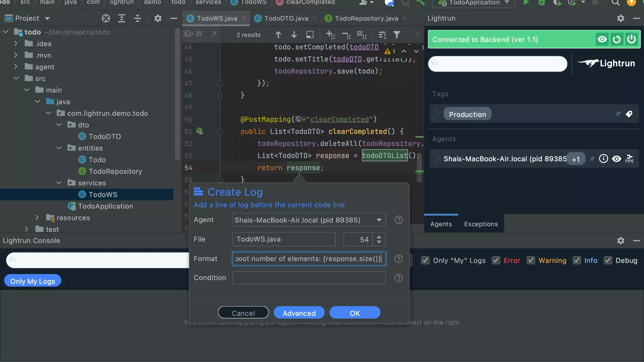Add selection for next occurrence icon
The height and width of the screenshot is (362, 644).
330,35
